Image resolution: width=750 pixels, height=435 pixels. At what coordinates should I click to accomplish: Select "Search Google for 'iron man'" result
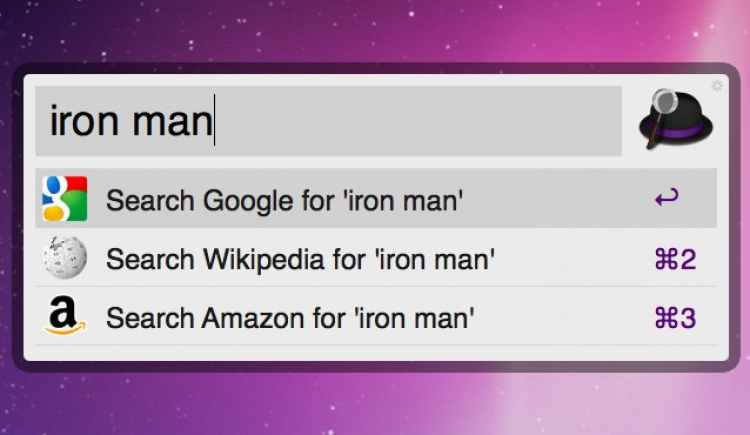pyautogui.click(x=284, y=200)
